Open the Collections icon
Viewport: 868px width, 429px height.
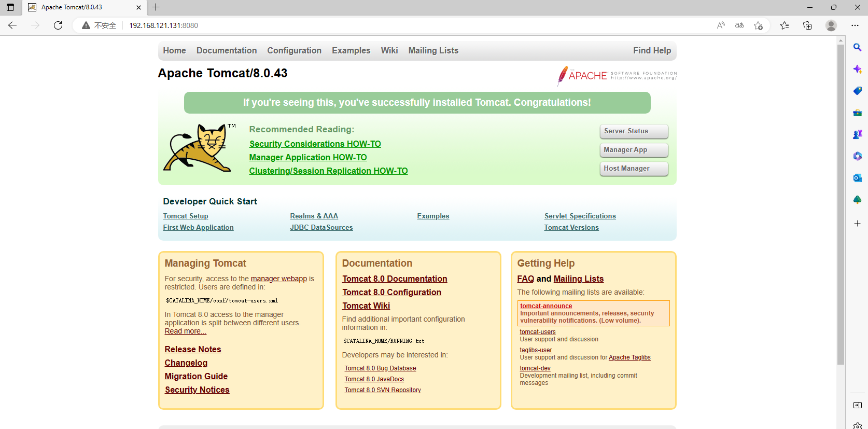[807, 25]
